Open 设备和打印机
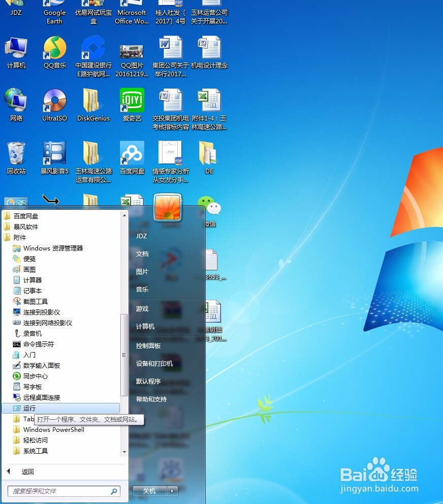This screenshot has height=504, width=443. click(154, 363)
